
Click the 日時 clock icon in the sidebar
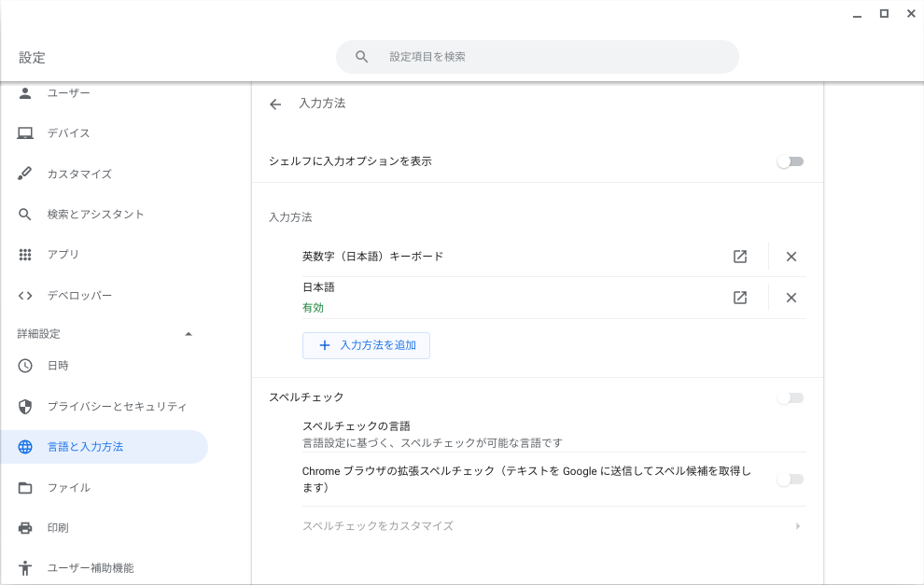pyautogui.click(x=25, y=366)
